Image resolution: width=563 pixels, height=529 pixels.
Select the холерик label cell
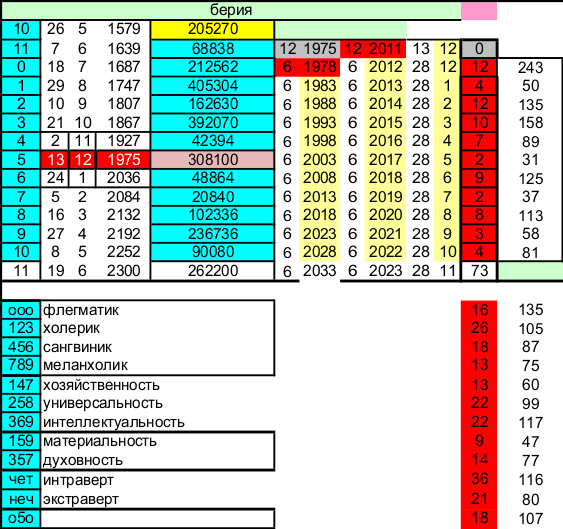click(158, 328)
